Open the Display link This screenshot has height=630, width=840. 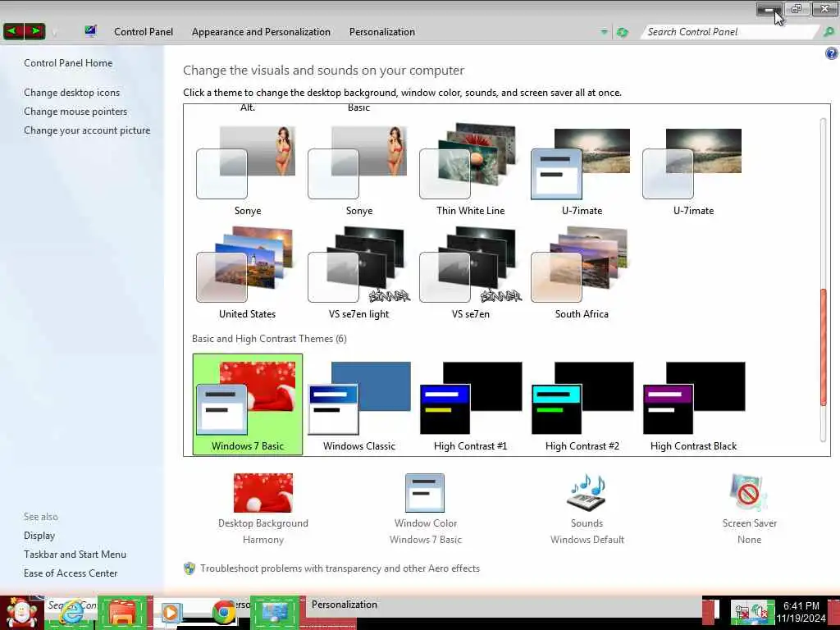click(39, 536)
